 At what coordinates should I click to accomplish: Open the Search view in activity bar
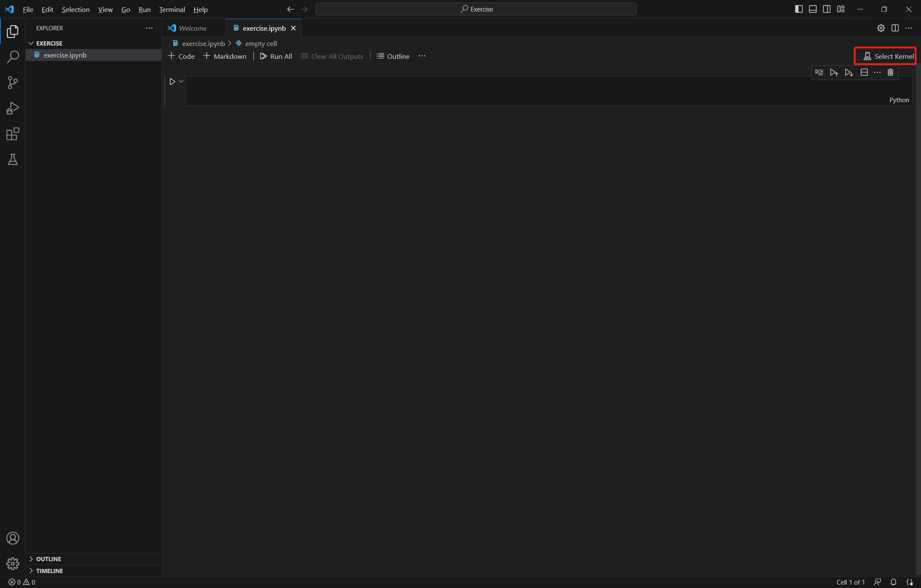click(x=13, y=57)
